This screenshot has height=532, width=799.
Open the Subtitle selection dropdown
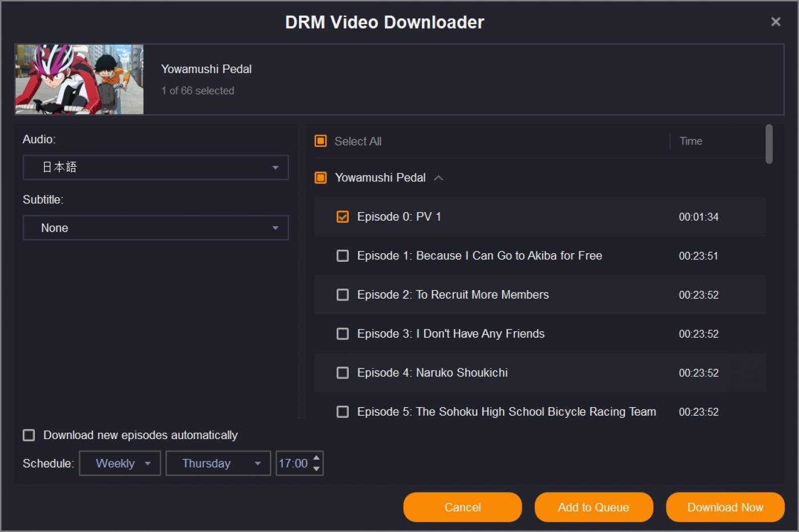[x=155, y=228]
